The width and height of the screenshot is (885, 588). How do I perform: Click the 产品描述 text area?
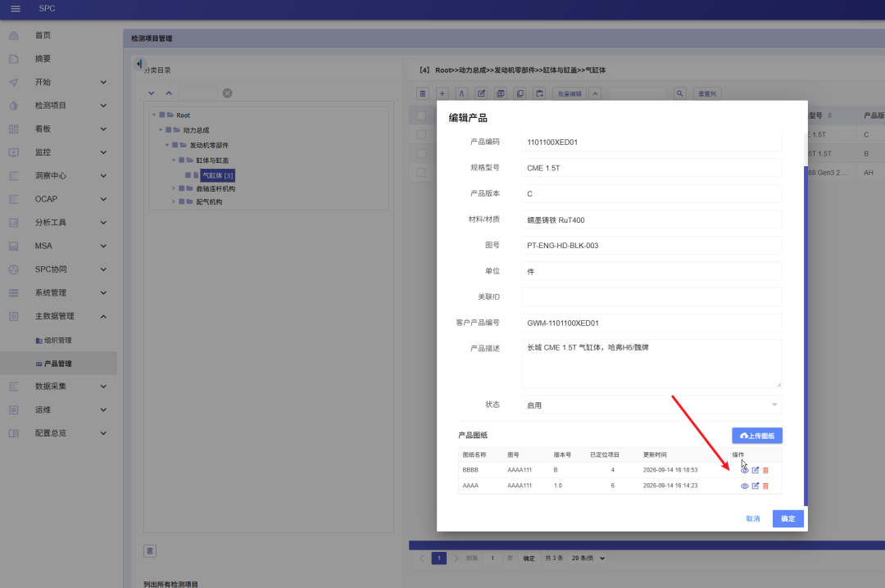click(x=652, y=364)
